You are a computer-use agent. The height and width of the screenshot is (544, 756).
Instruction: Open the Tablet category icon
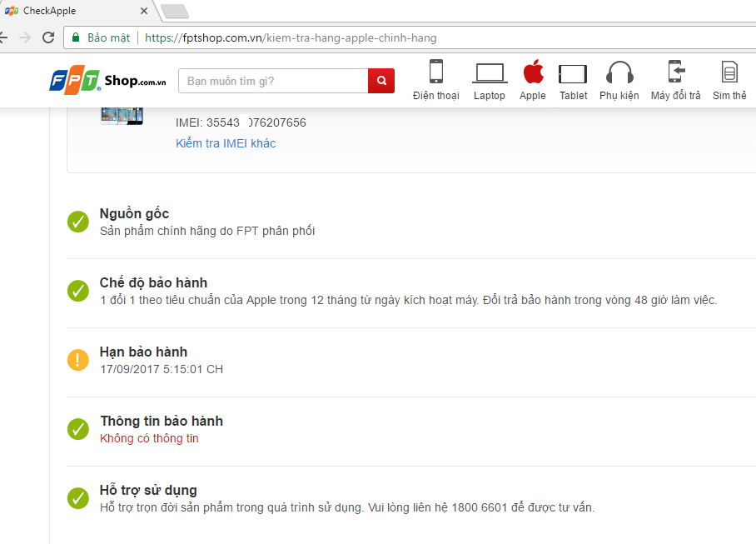pos(573,74)
